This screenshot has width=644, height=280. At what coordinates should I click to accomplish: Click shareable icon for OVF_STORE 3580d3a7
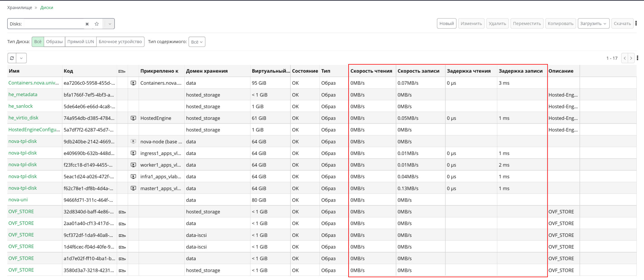tap(122, 271)
